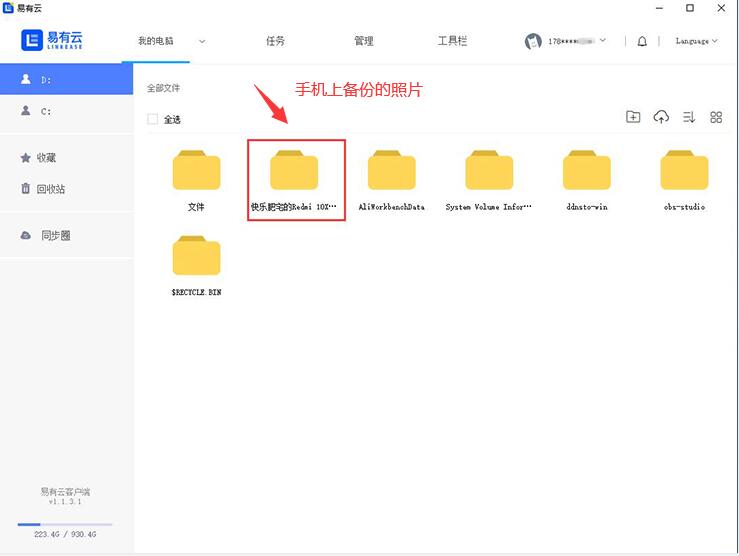
Task: Open the obs-studio folder
Action: click(684, 174)
